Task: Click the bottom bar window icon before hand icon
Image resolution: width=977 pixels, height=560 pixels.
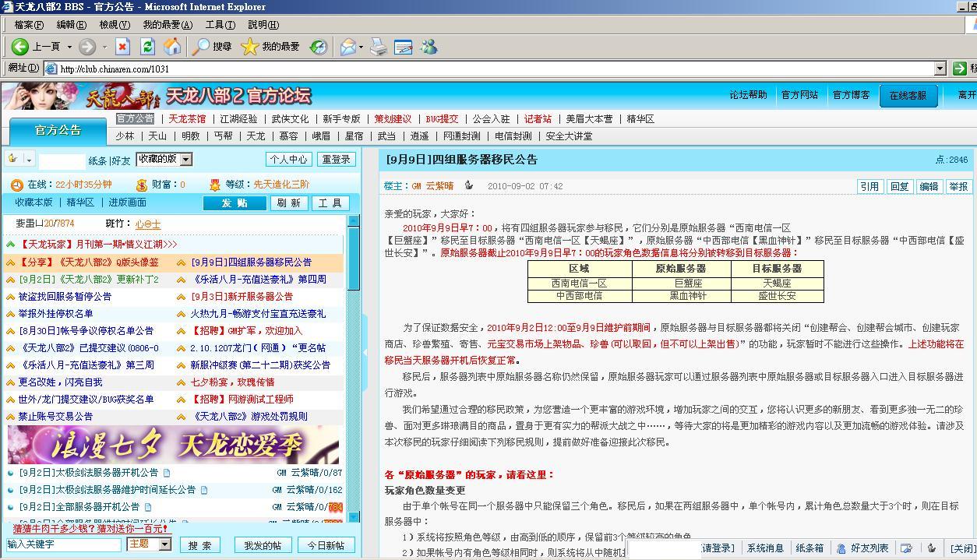Action: tap(906, 548)
